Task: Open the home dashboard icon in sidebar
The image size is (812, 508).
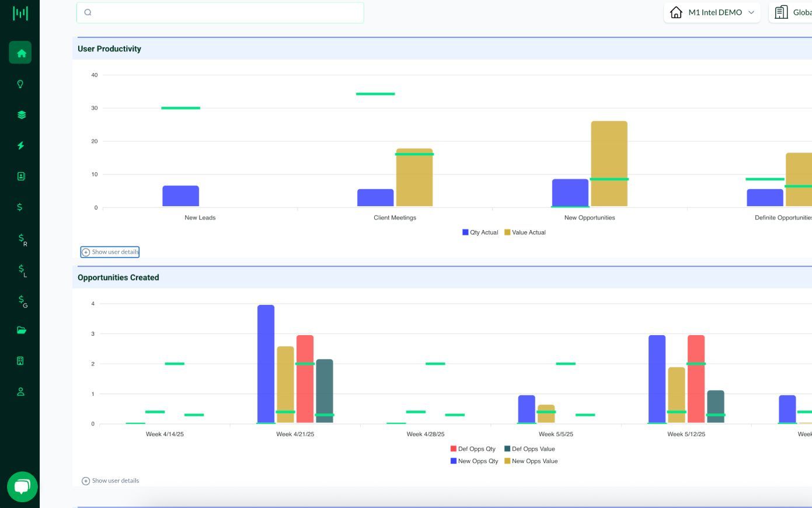Action: tap(20, 53)
